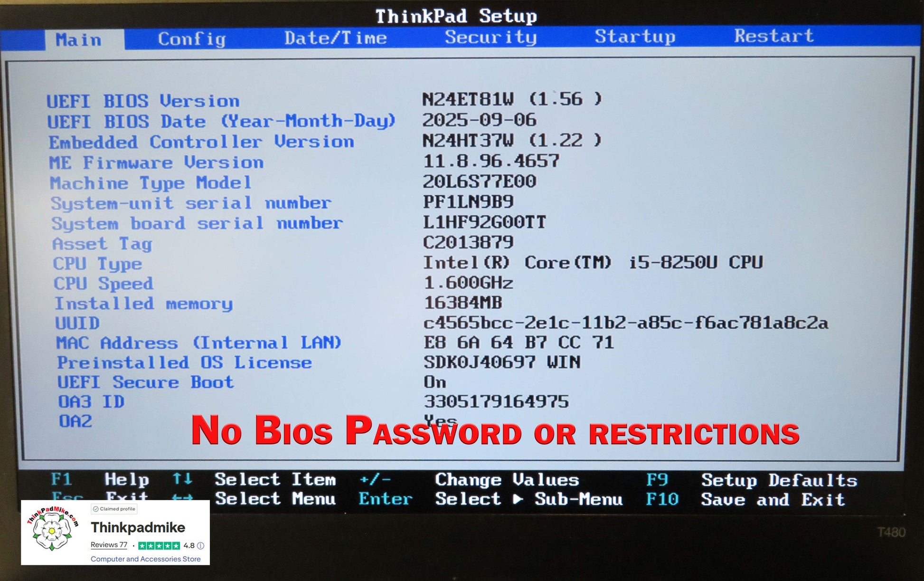Open the Security tab
The width and height of the screenshot is (924, 581).
pos(490,37)
